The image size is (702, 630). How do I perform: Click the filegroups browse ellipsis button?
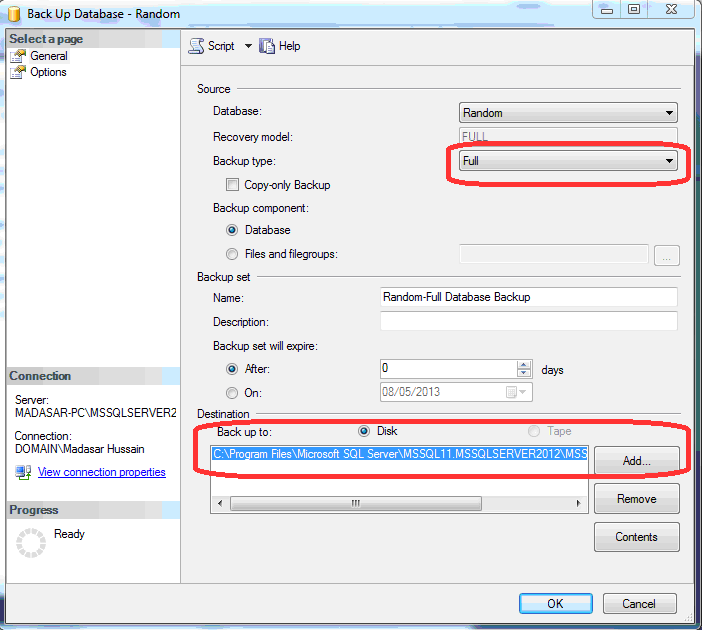click(x=667, y=255)
